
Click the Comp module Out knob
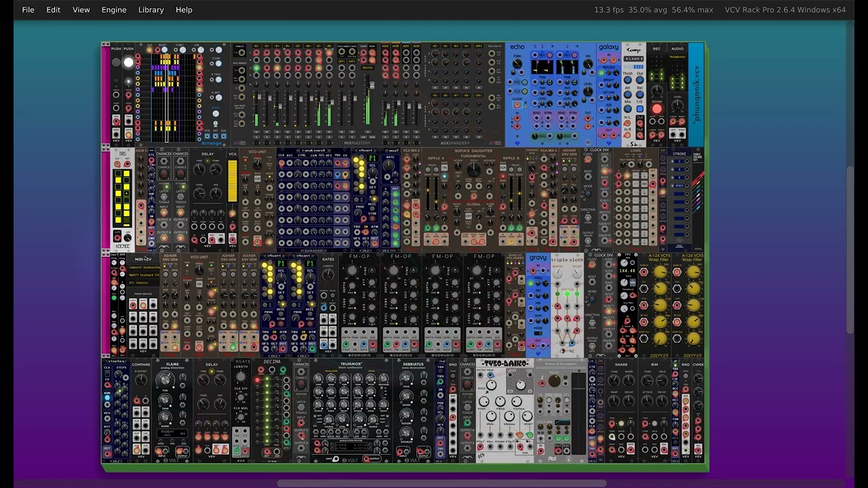[639, 80]
